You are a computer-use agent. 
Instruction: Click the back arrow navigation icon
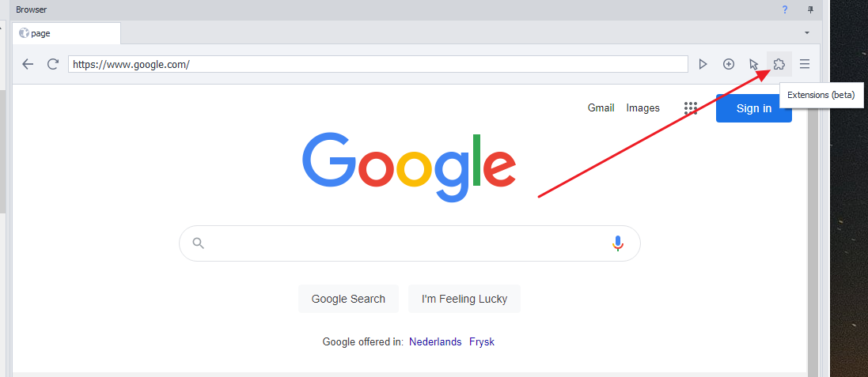[28, 64]
